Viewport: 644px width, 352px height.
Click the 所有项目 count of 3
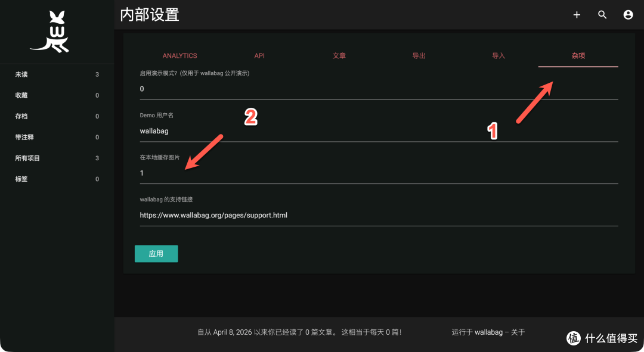point(97,158)
